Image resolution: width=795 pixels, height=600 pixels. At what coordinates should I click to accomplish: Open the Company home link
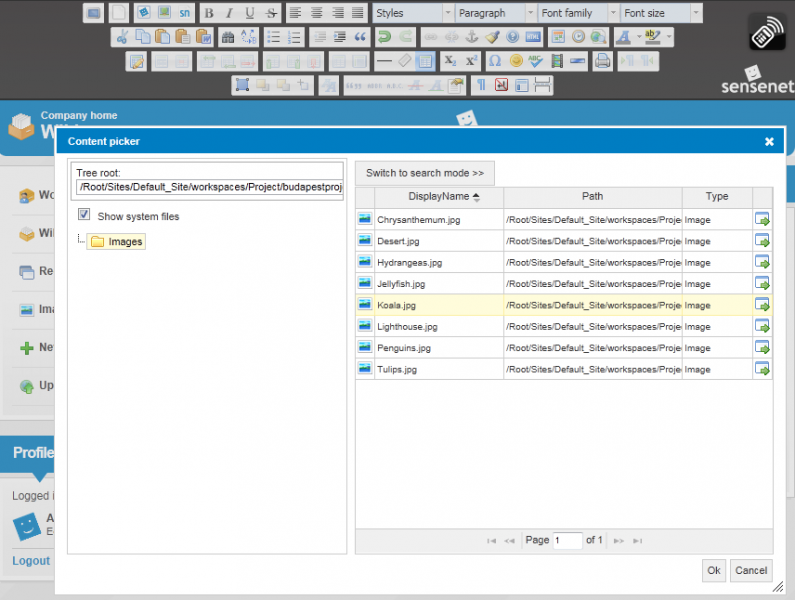tap(79, 116)
